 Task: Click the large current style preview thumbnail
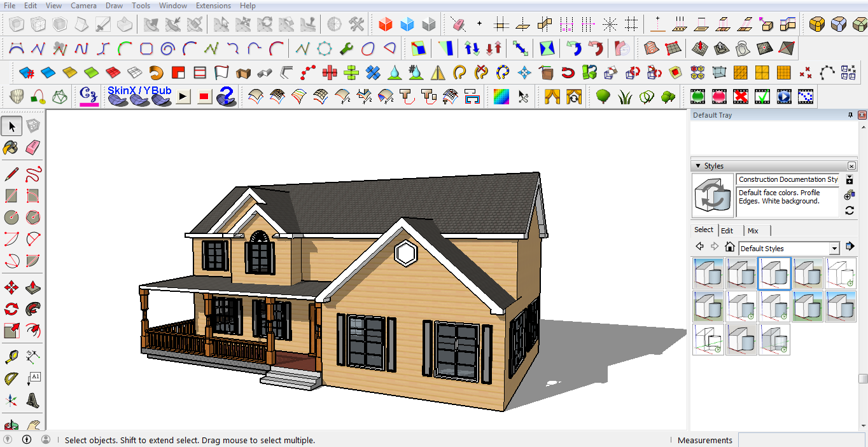[x=713, y=196]
